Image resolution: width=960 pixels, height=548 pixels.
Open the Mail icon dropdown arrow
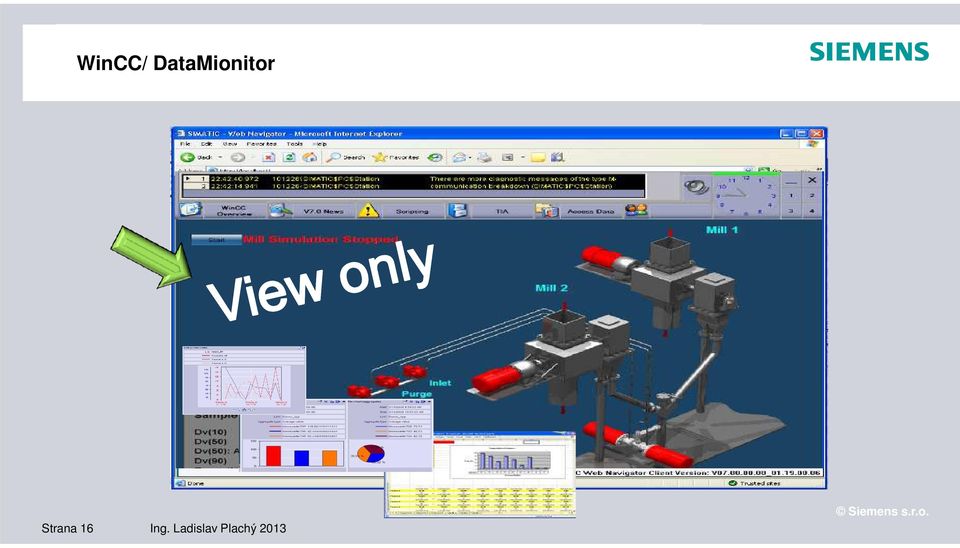coord(470,157)
